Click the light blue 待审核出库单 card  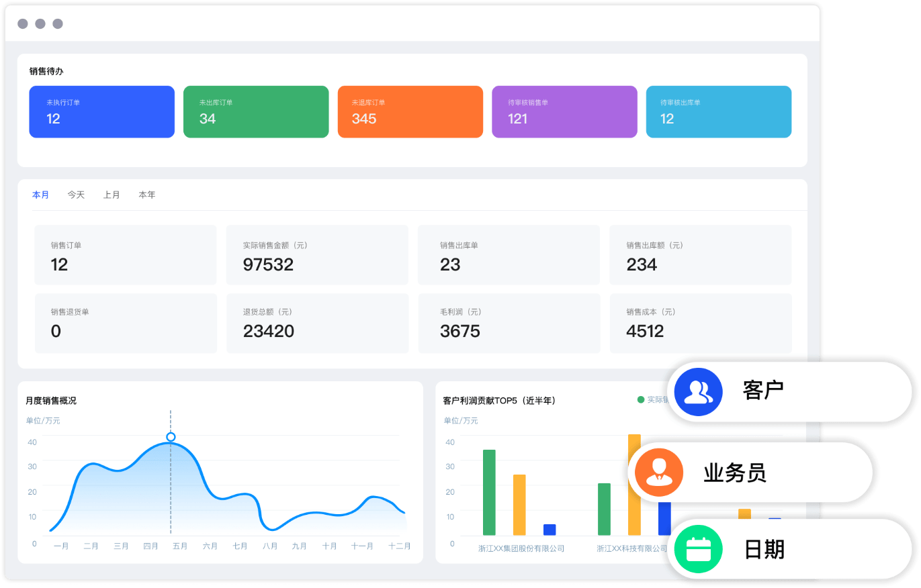coord(718,112)
